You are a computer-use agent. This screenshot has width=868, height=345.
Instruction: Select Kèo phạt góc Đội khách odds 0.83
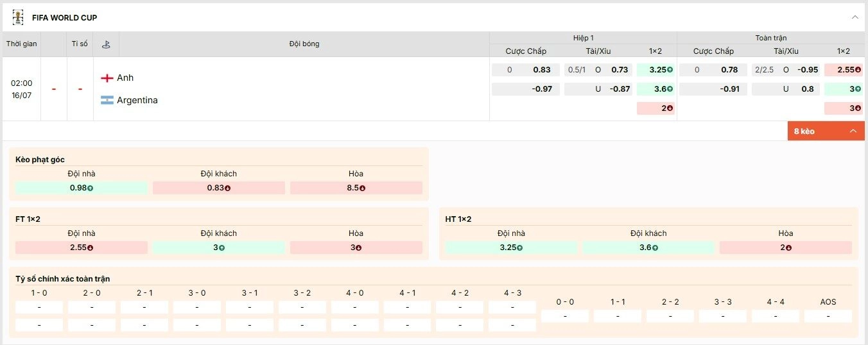click(x=219, y=188)
